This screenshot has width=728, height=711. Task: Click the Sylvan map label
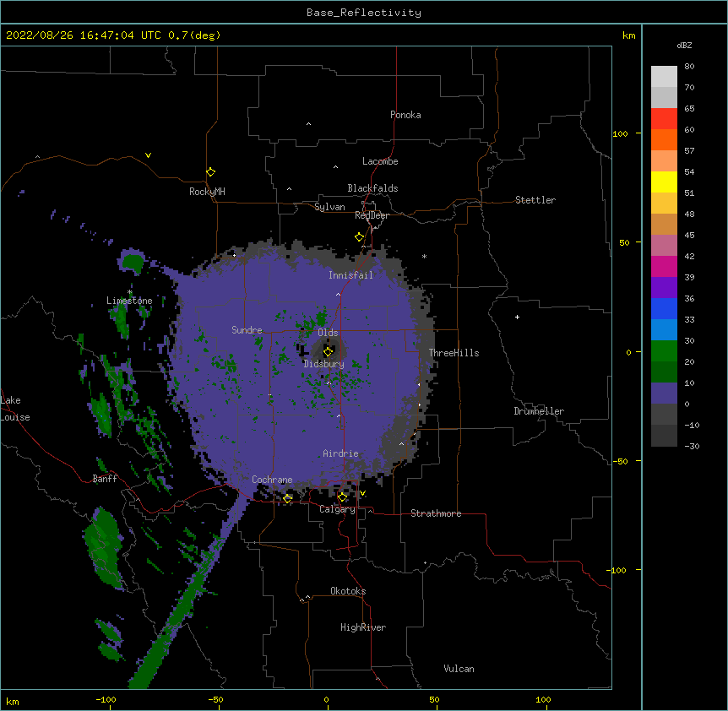[329, 207]
